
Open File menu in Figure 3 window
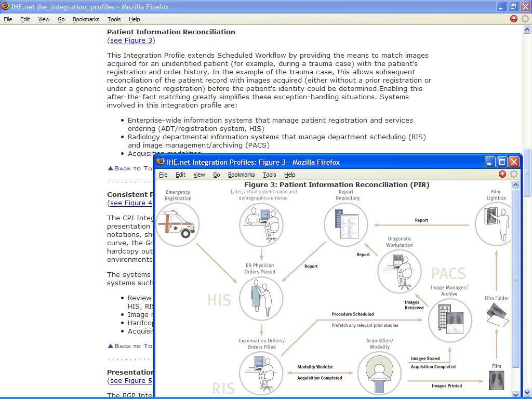click(163, 175)
